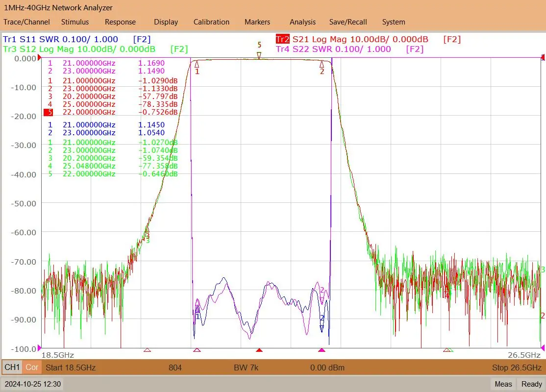This screenshot has width=546, height=392.
Task: Select marker 2 on the passband right edge
Action: 322,64
